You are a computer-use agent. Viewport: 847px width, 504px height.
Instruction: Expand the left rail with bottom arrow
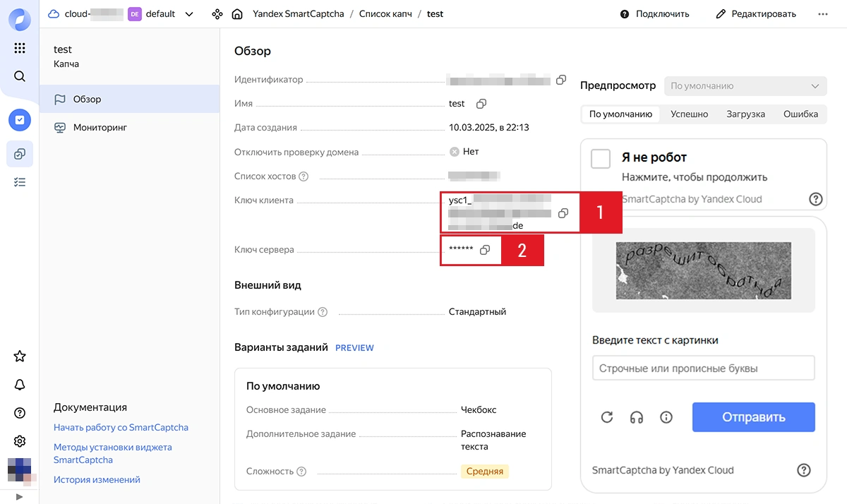click(20, 496)
